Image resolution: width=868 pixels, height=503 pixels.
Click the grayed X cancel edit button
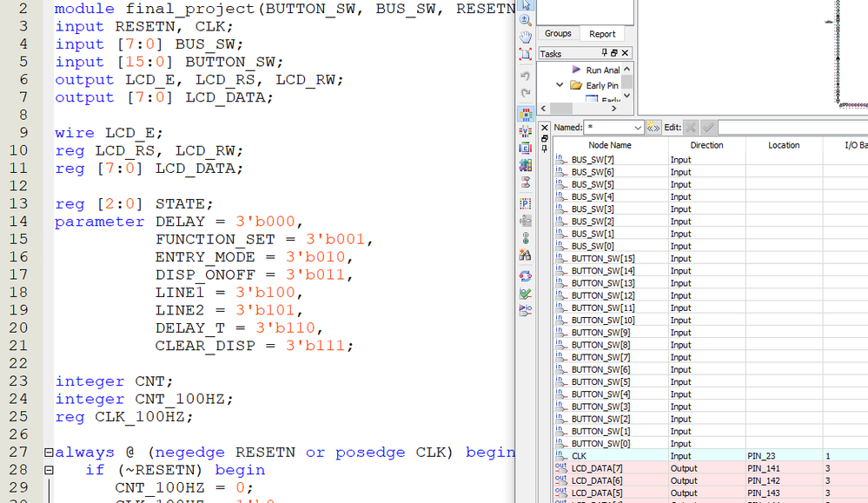coord(691,128)
